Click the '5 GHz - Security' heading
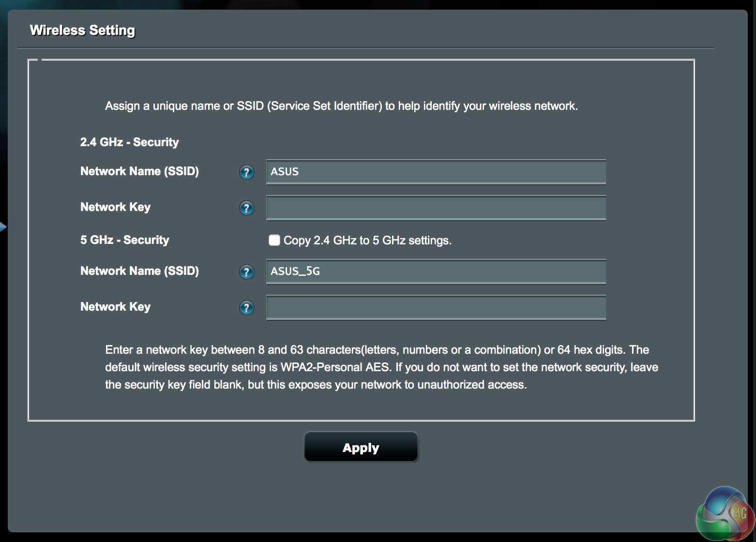 (124, 240)
